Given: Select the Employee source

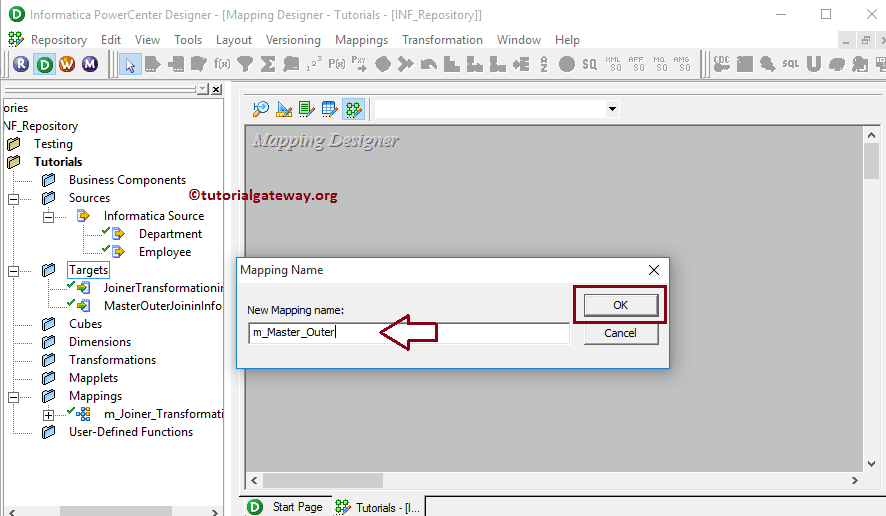Looking at the screenshot, I should pos(165,252).
